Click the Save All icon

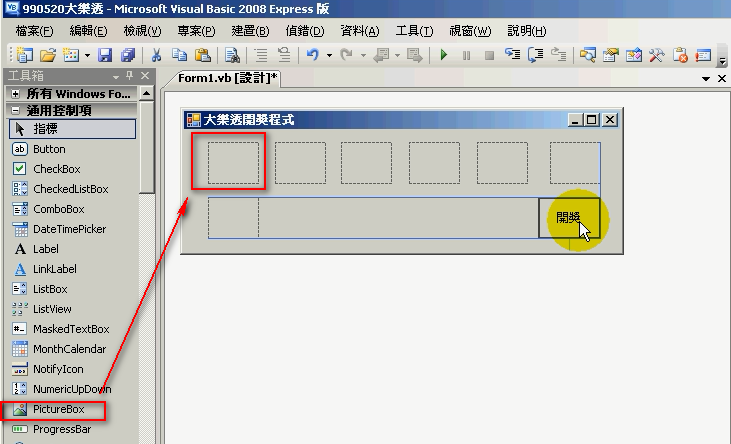point(128,55)
